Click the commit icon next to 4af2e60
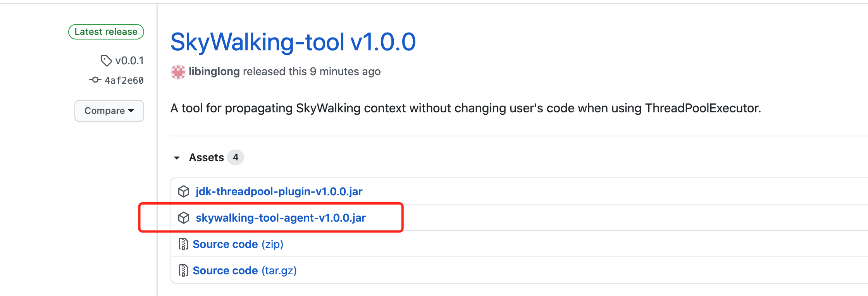The width and height of the screenshot is (868, 296). [95, 80]
